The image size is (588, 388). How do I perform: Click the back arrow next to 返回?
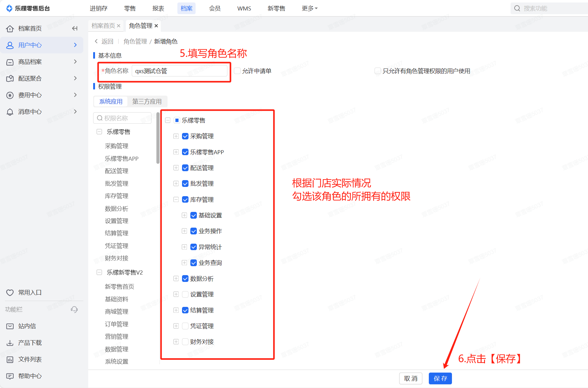96,41
